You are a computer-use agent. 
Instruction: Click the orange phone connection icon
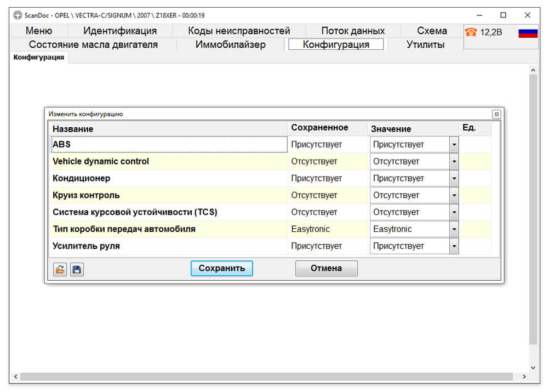(x=471, y=32)
